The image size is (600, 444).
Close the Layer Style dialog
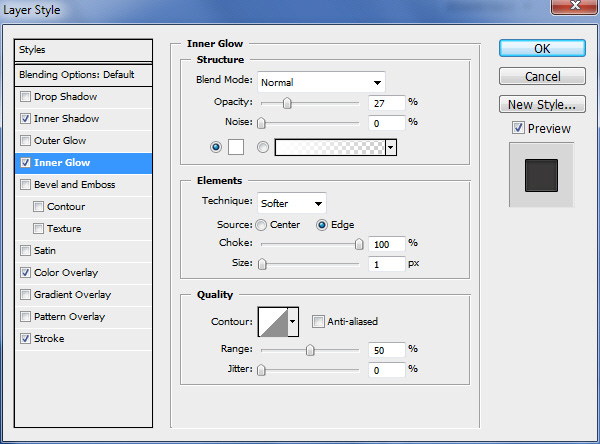tap(575, 6)
